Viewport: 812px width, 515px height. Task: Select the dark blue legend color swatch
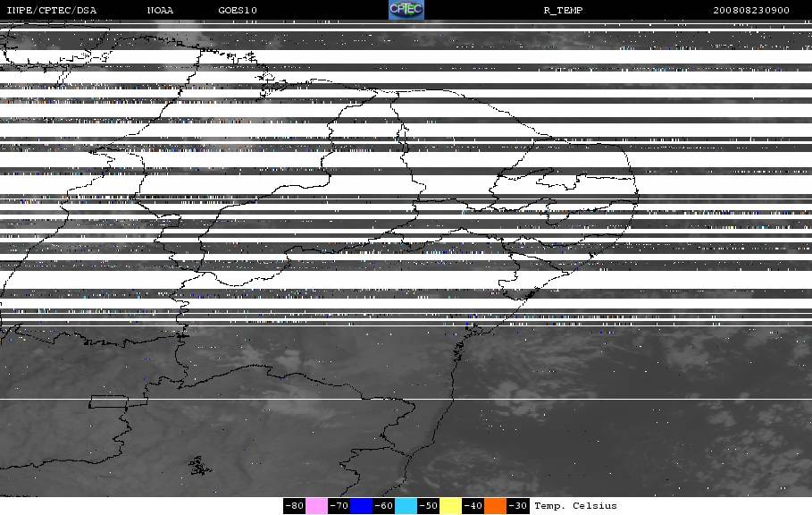pos(362,506)
